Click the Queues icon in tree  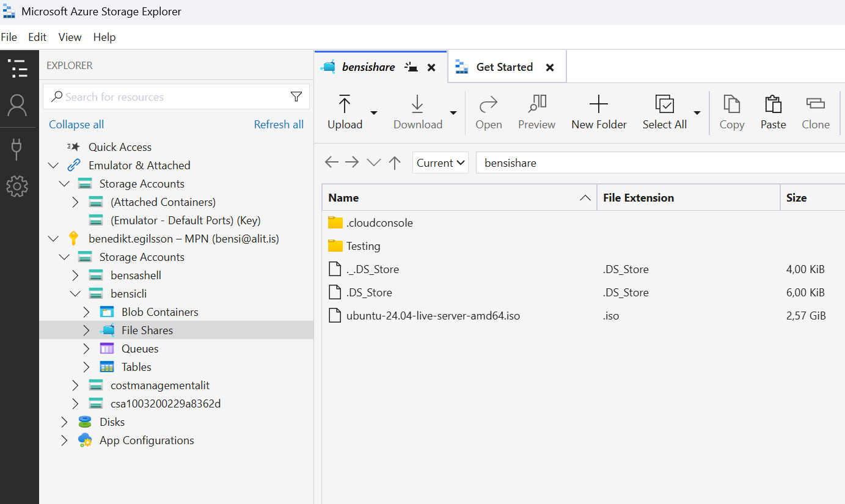pyautogui.click(x=107, y=348)
